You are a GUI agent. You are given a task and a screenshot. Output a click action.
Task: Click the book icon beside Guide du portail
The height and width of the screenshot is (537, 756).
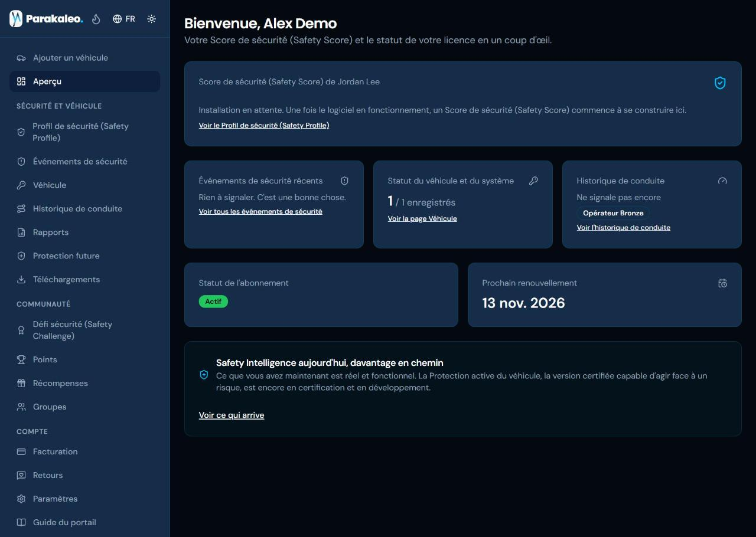(21, 523)
